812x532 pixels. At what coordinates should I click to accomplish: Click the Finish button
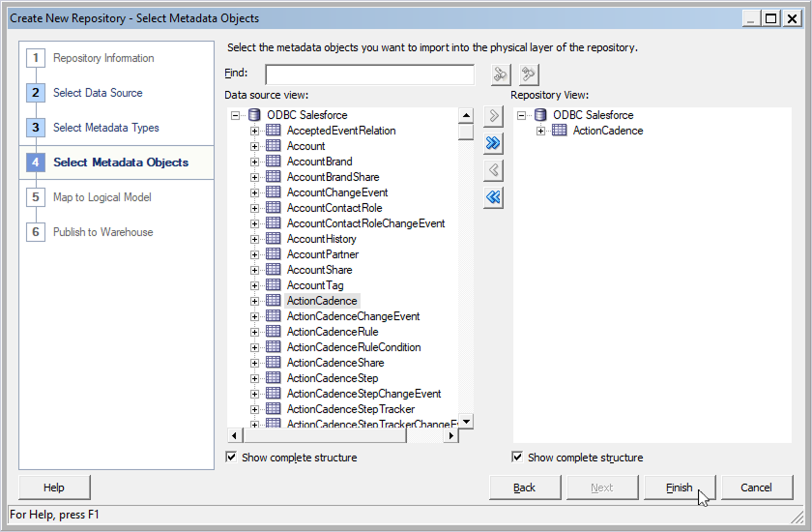(680, 488)
